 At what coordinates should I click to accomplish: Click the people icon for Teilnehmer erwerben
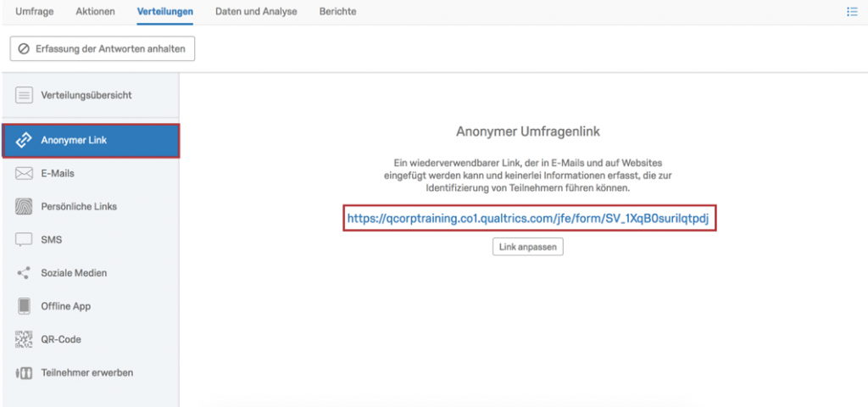24,373
